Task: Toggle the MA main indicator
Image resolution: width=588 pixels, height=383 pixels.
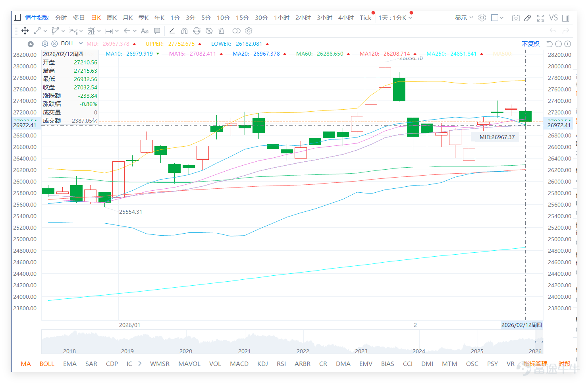Action: click(x=26, y=364)
